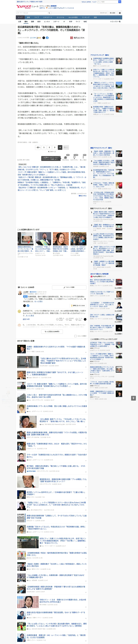
Task: Select the 速報 navigation tab
Action: (28, 17)
